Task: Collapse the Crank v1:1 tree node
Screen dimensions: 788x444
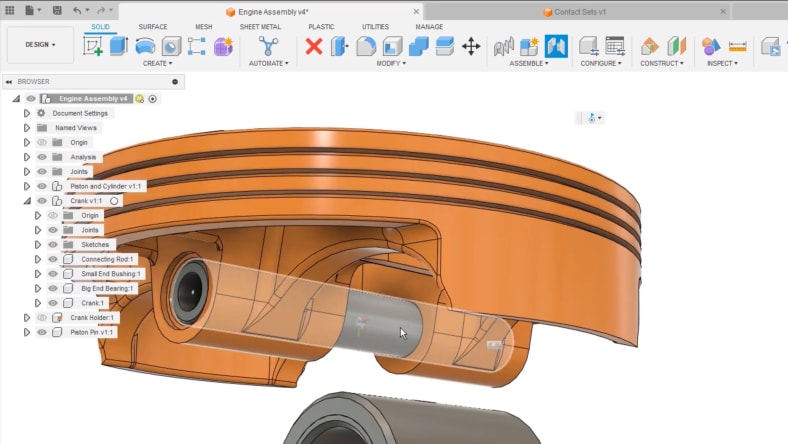Action: tap(27, 201)
